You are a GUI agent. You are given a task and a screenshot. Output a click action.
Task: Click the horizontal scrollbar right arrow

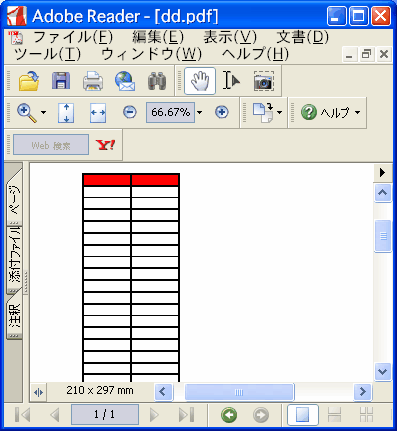362,391
